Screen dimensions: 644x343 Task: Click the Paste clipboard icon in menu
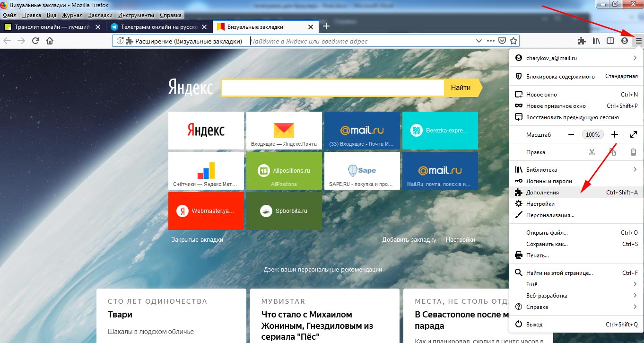click(634, 152)
